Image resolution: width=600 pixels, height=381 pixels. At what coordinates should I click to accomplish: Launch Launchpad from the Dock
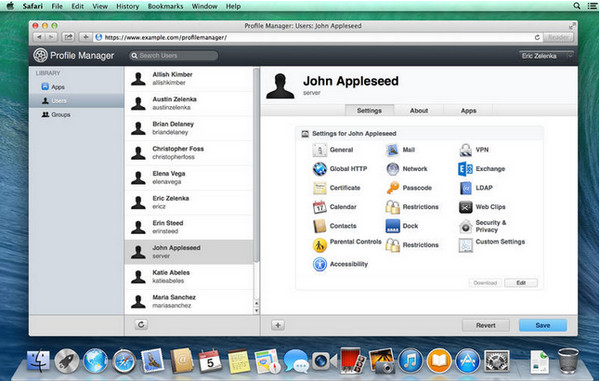(67, 361)
